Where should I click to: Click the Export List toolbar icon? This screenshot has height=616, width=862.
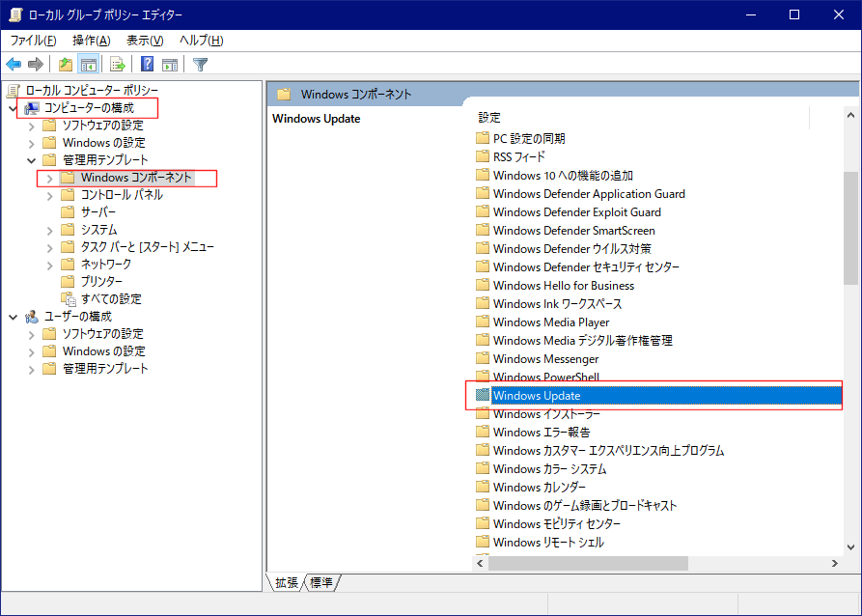(x=117, y=65)
